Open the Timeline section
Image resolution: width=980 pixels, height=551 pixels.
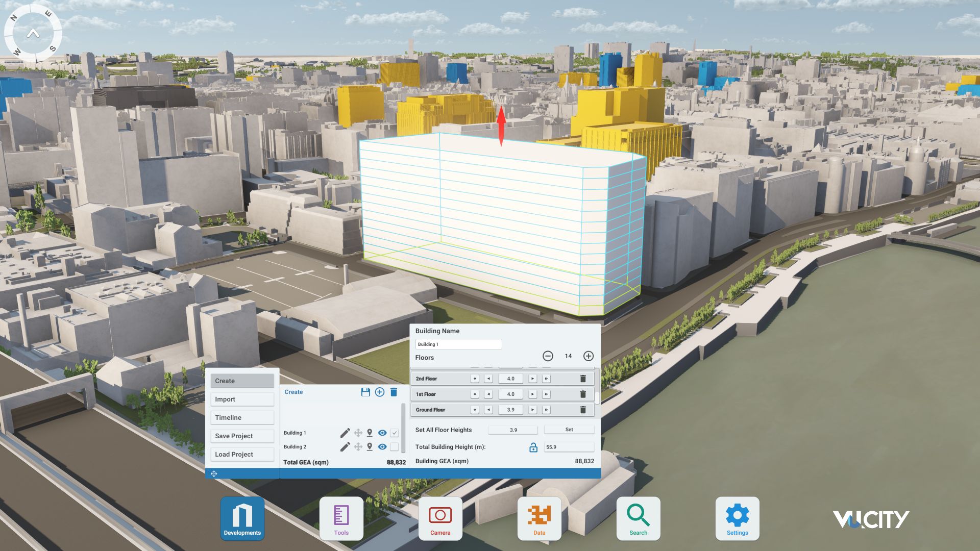pos(242,417)
